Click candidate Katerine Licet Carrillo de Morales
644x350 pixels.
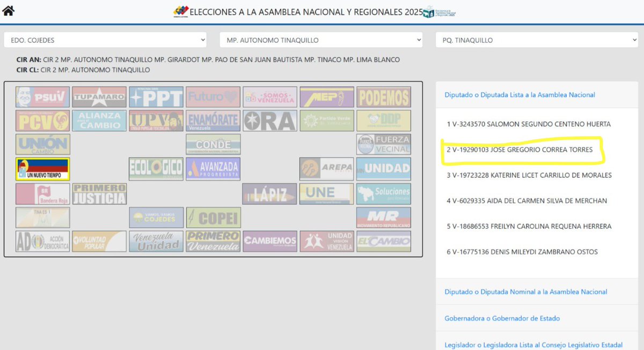click(x=529, y=175)
